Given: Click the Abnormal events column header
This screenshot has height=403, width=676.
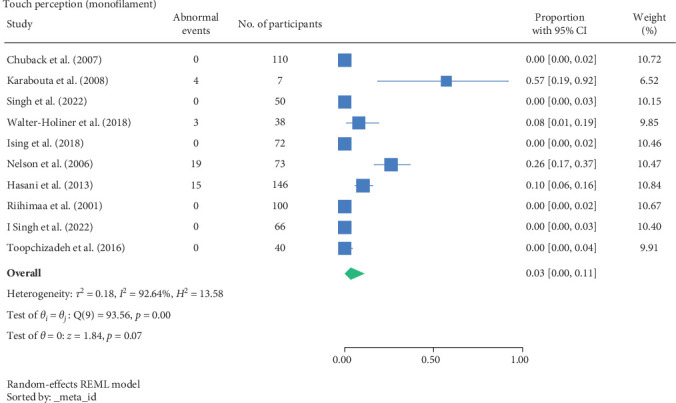Looking at the screenshot, I should (196, 23).
